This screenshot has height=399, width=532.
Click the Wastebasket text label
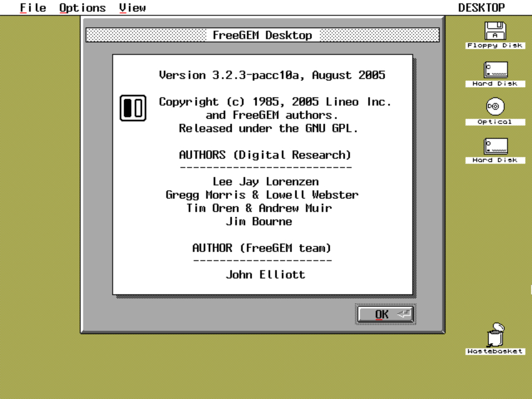pos(495,351)
